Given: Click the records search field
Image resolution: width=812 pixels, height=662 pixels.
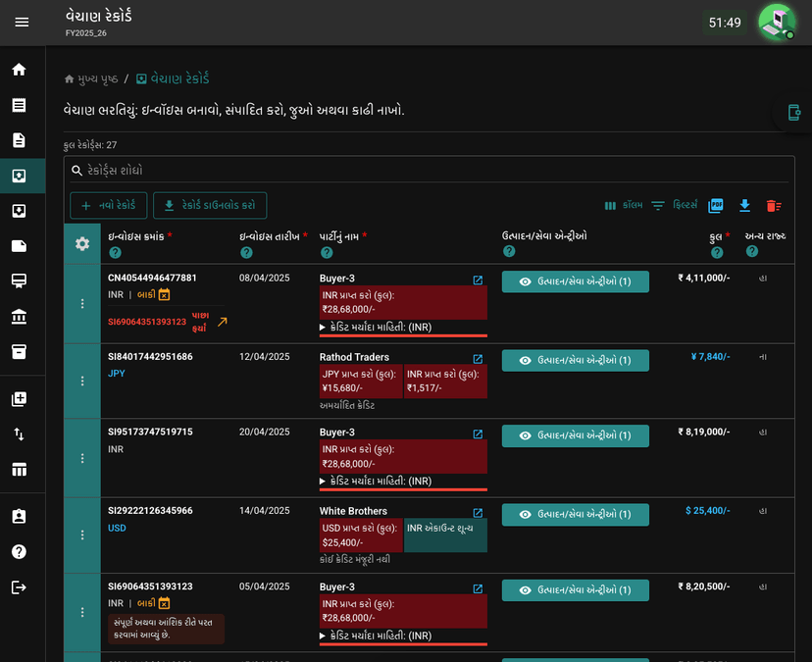Looking at the screenshot, I should (x=430, y=171).
